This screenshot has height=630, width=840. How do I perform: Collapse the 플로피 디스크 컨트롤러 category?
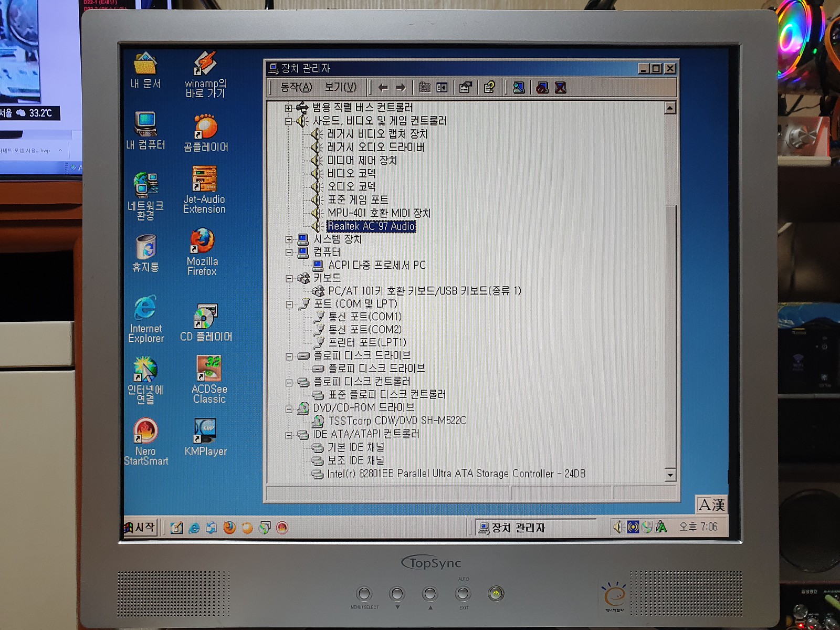[289, 382]
